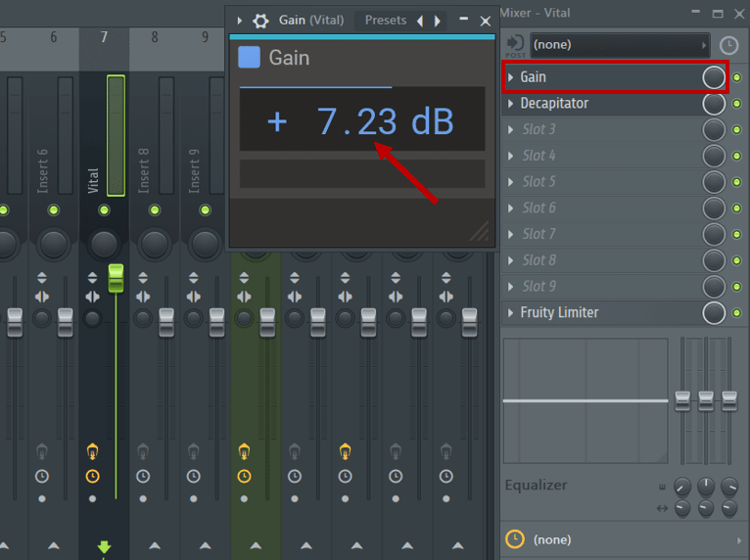This screenshot has height=560, width=750.
Task: Expand the Slot 4 menu arrow
Action: 511,156
